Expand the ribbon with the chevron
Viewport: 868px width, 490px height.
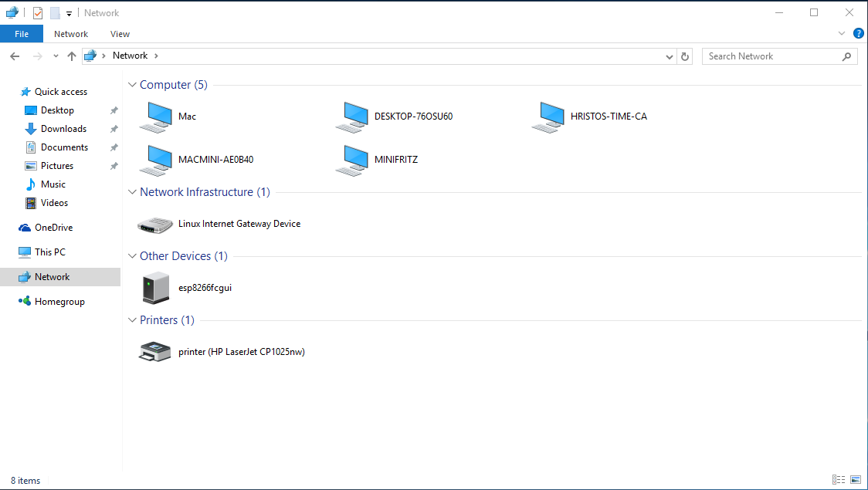(842, 34)
